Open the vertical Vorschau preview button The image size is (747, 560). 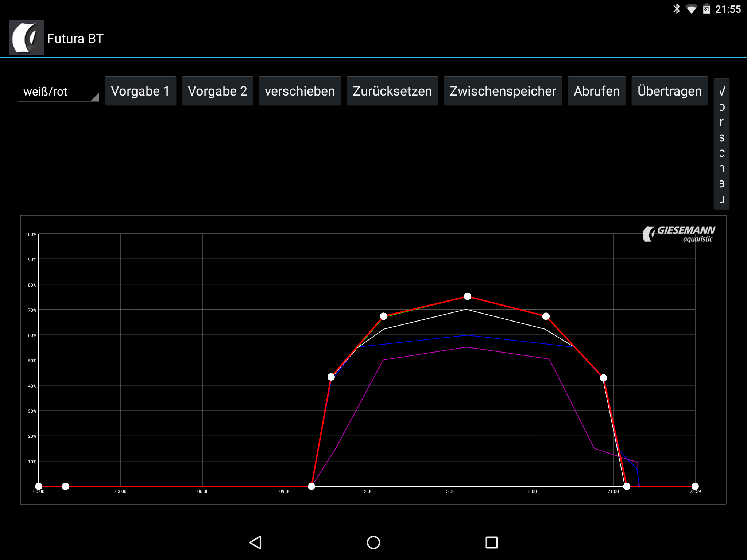point(721,144)
